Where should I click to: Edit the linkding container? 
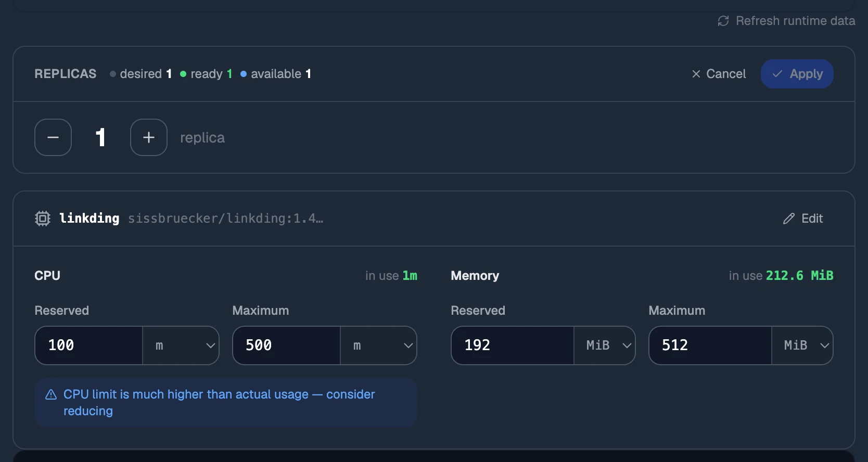pos(803,219)
